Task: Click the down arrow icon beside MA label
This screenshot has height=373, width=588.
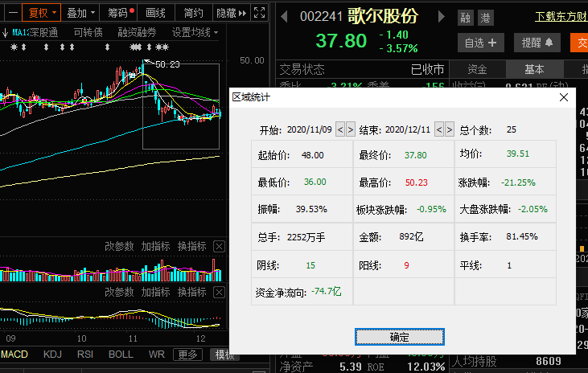Action: coord(6,33)
